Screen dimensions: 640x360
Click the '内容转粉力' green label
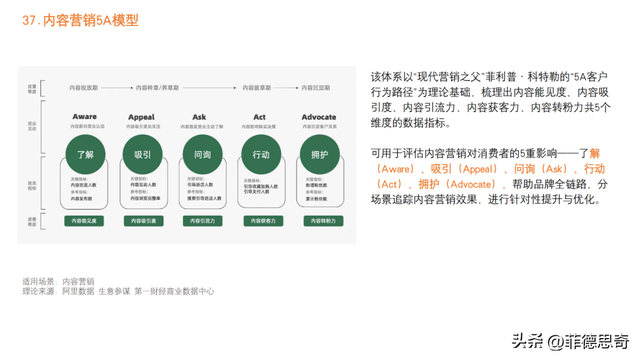pyautogui.click(x=323, y=221)
